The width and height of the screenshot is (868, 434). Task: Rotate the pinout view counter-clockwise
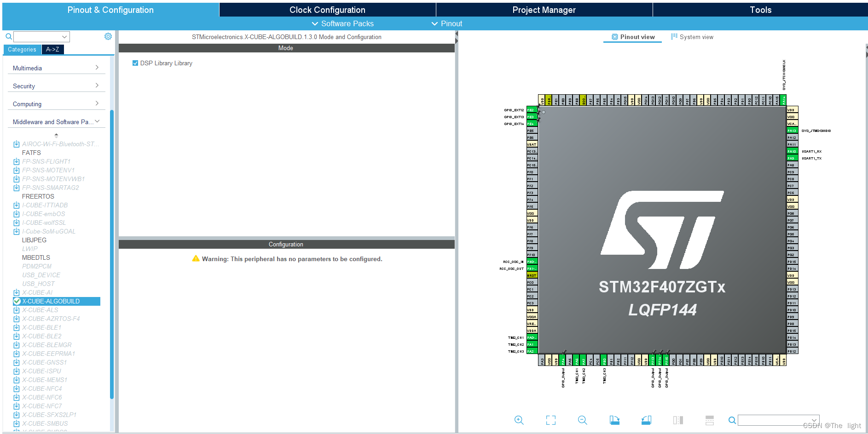click(x=646, y=420)
